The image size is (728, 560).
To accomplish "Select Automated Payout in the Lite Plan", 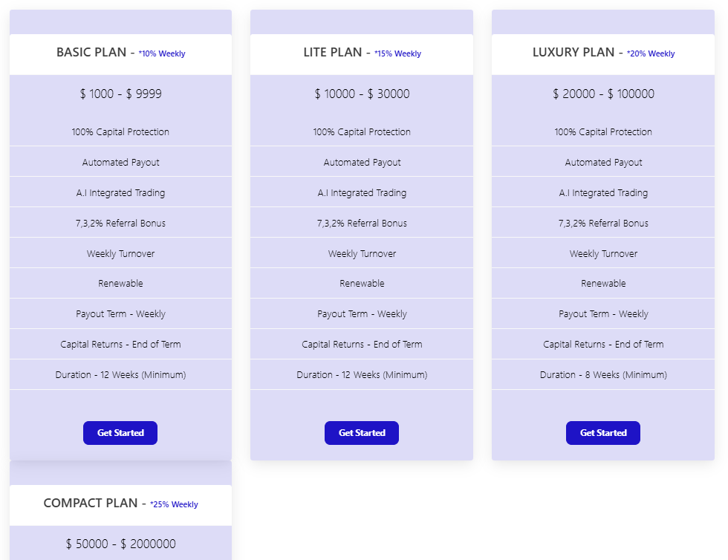I will click(362, 163).
